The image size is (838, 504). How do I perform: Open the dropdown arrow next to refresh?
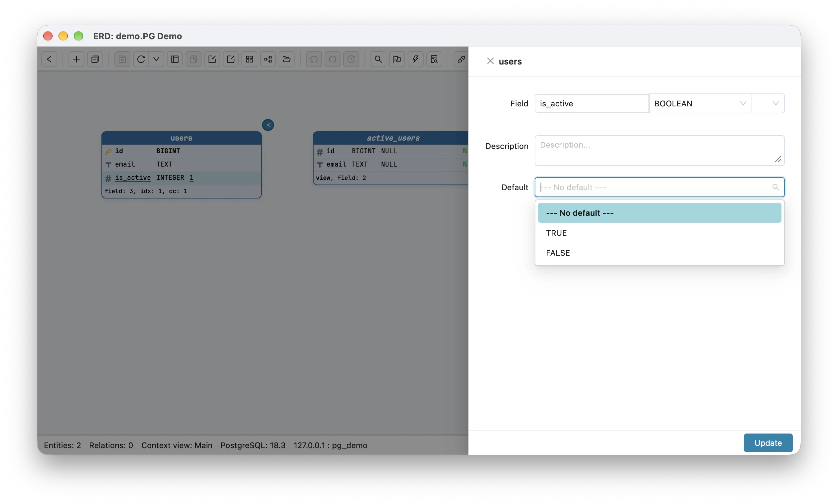tap(156, 59)
